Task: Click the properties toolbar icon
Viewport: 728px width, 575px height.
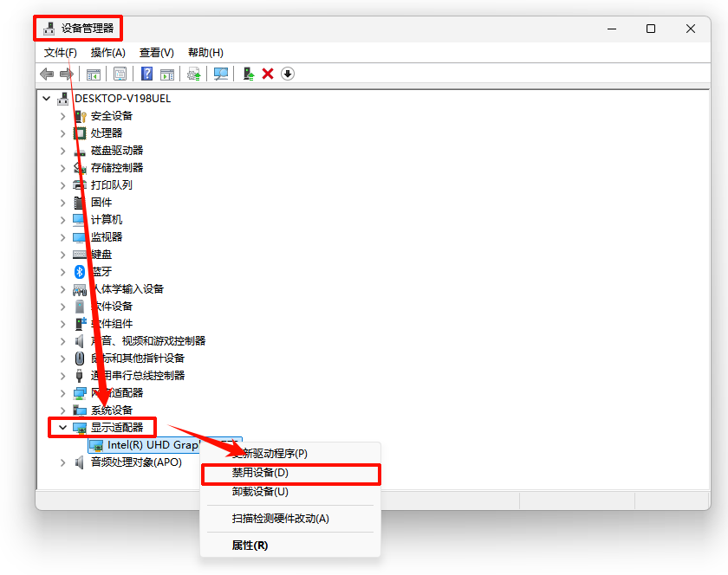Action: (119, 74)
